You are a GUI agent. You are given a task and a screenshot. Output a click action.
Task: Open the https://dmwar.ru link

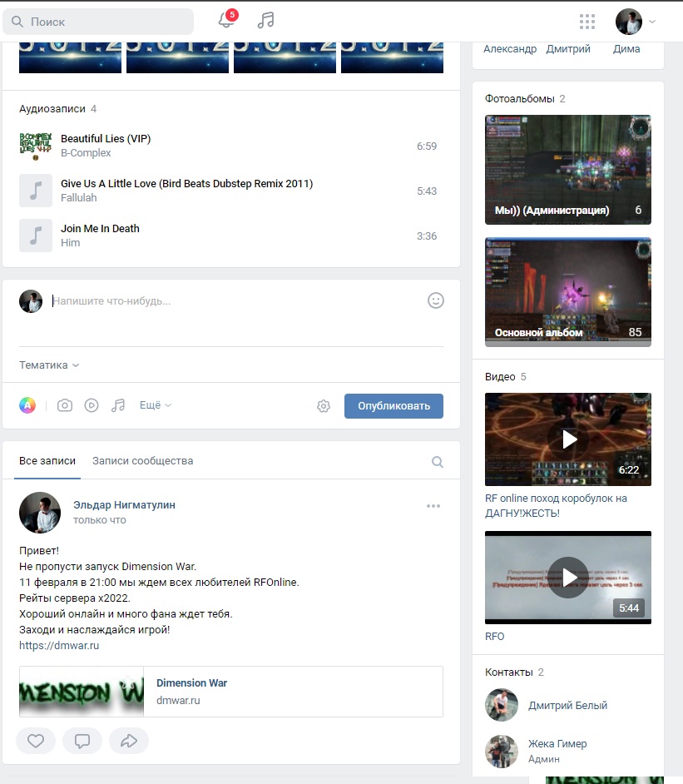pyautogui.click(x=59, y=646)
